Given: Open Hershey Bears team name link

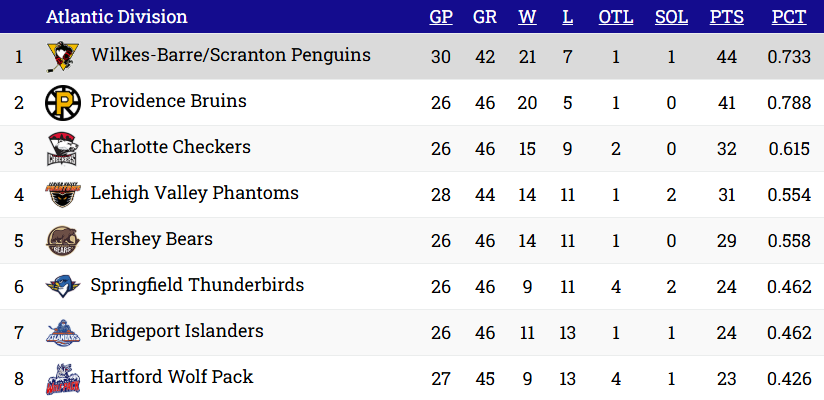Looking at the screenshot, I should tap(151, 239).
